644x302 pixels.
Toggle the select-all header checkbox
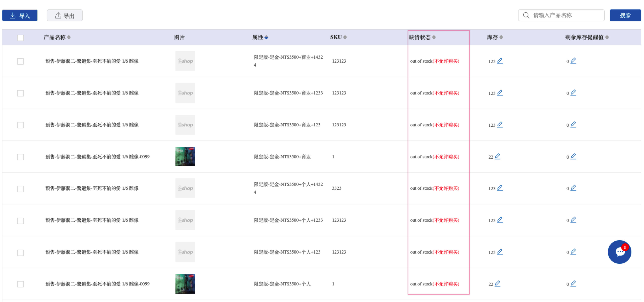(20, 38)
